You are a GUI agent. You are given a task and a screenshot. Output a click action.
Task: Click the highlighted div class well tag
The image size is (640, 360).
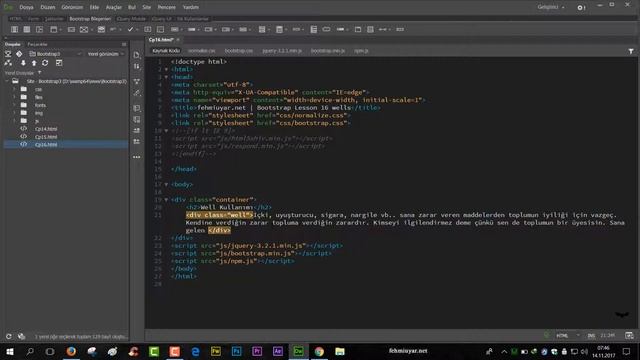(x=220, y=215)
